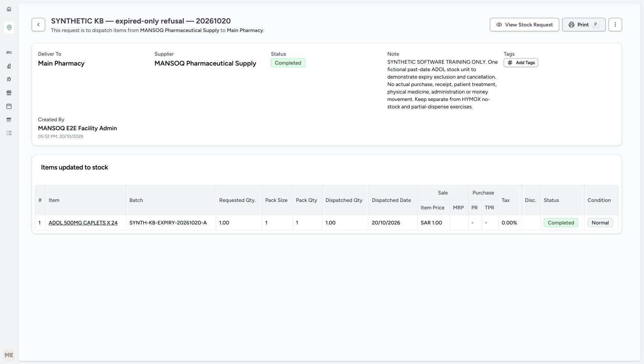
Task: Open the microscope lab icon
Action: coord(9,66)
